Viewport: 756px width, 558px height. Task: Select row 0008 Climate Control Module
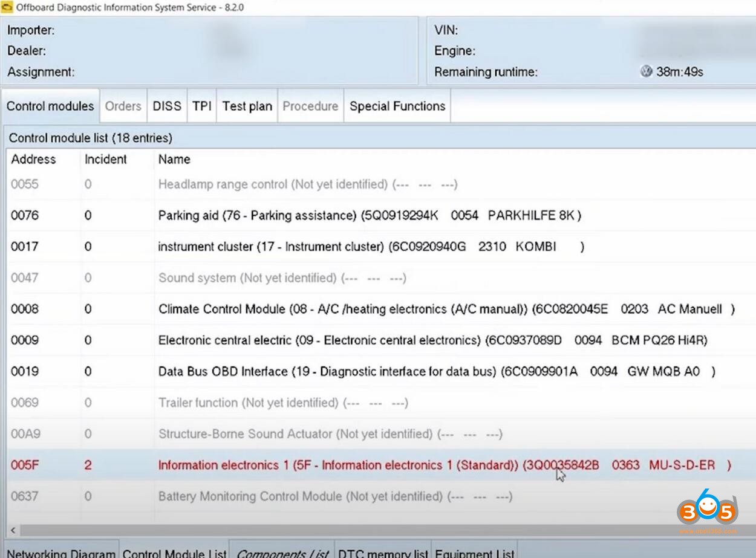point(381,309)
